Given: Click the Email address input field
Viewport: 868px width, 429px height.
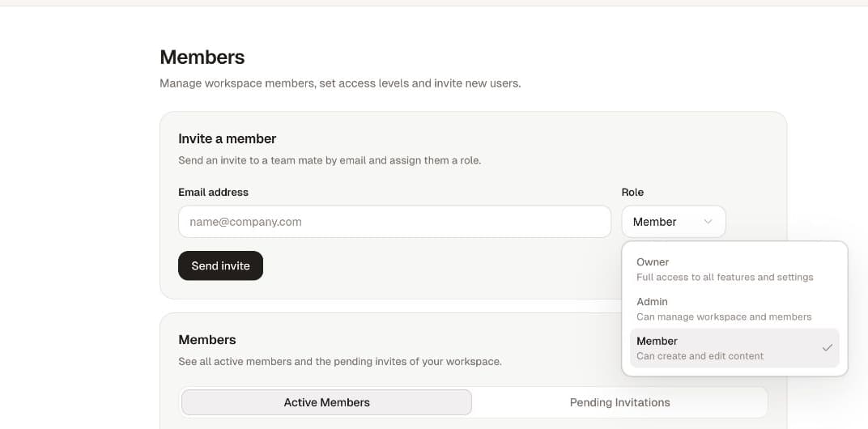Looking at the screenshot, I should click(x=394, y=222).
